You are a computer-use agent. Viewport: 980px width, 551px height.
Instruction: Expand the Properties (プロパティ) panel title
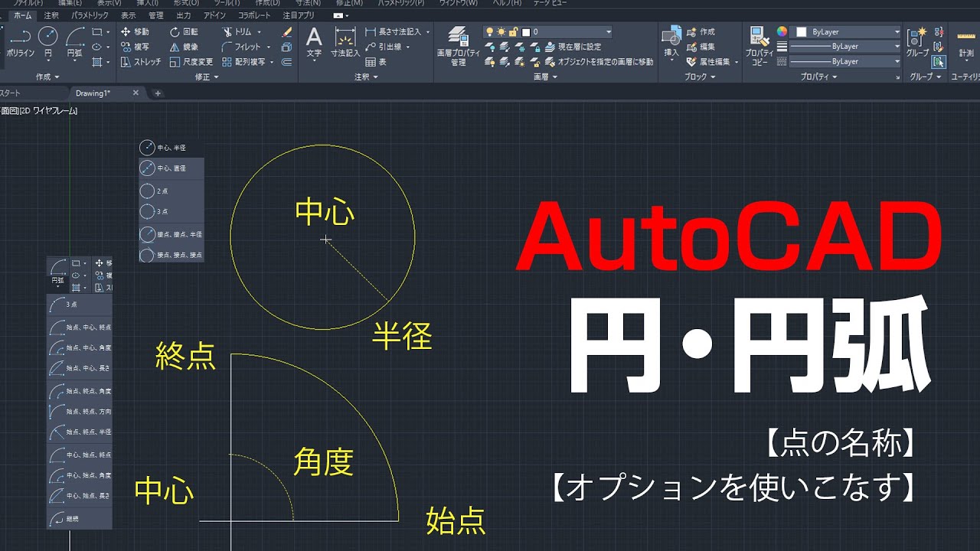pyautogui.click(x=819, y=77)
